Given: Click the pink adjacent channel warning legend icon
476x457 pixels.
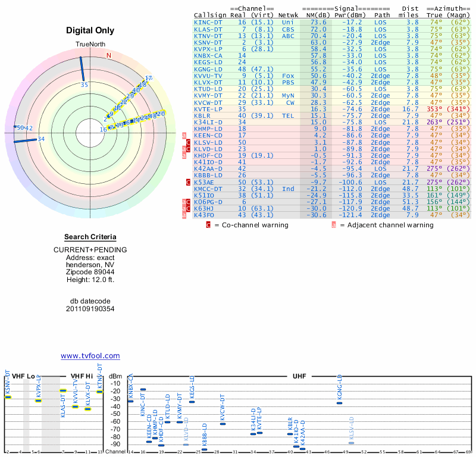Looking at the screenshot, I should click(x=334, y=225).
